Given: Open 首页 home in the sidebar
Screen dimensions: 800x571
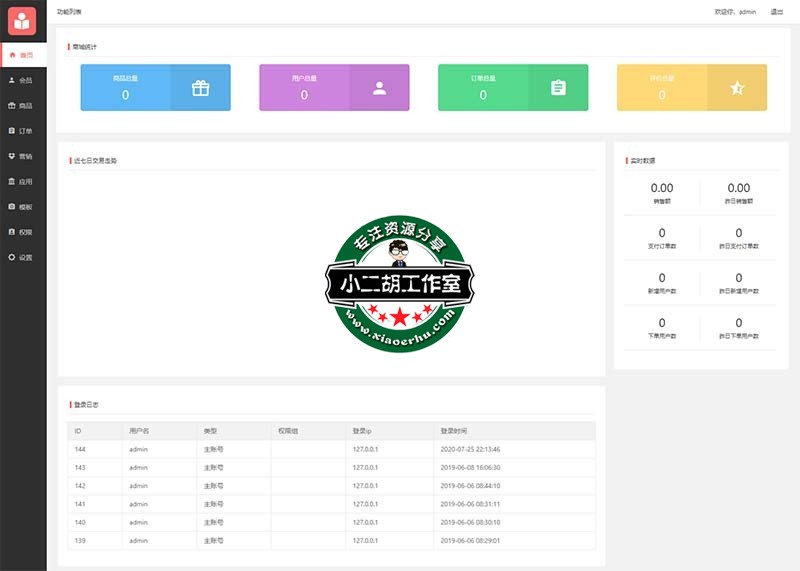Looking at the screenshot, I should pos(23,55).
